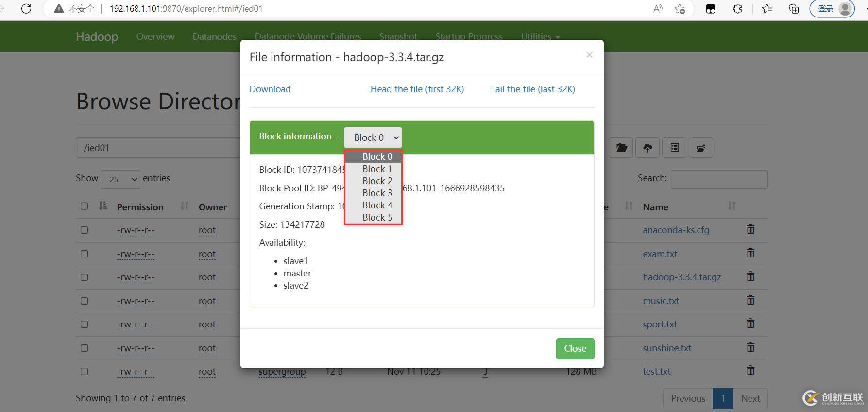Check the box for sunshine.txt row
Image resolution: width=868 pixels, height=412 pixels.
click(x=84, y=348)
